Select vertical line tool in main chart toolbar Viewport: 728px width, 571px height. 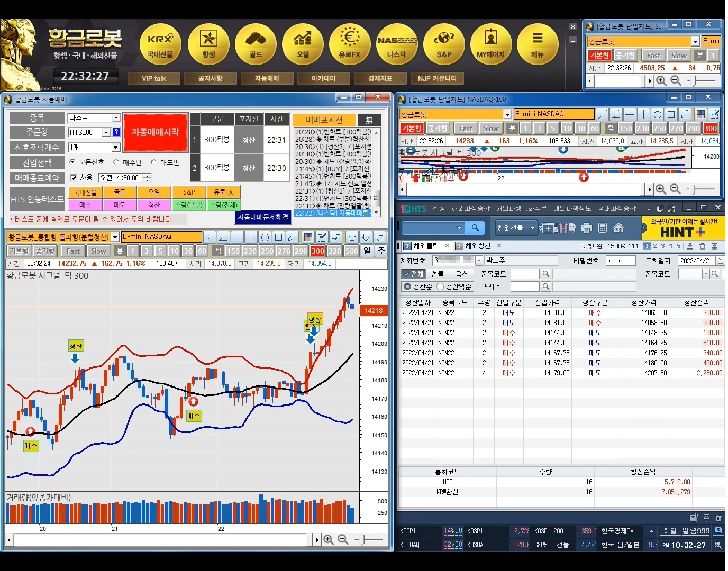[251, 237]
